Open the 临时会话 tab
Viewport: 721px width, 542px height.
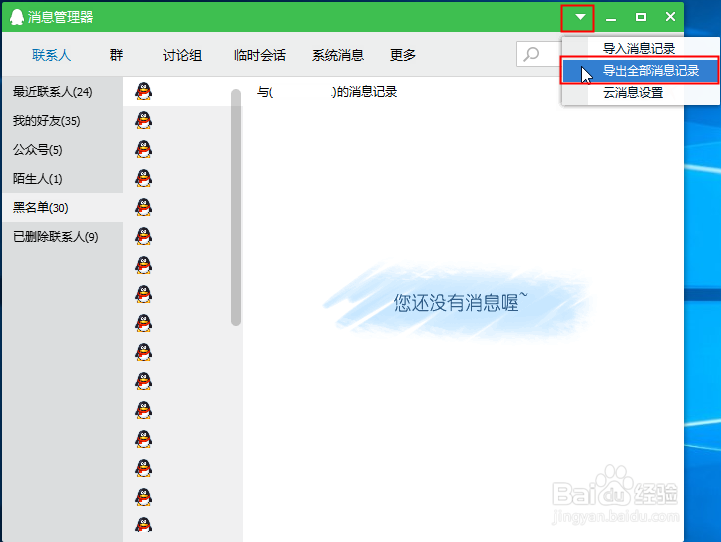click(x=260, y=55)
